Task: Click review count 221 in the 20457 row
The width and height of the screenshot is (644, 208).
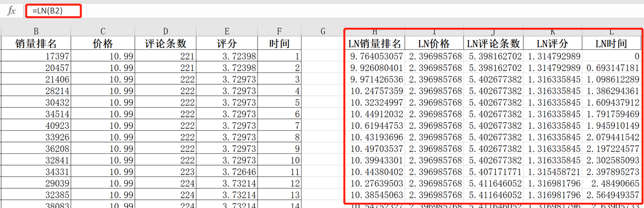Action: pyautogui.click(x=166, y=68)
